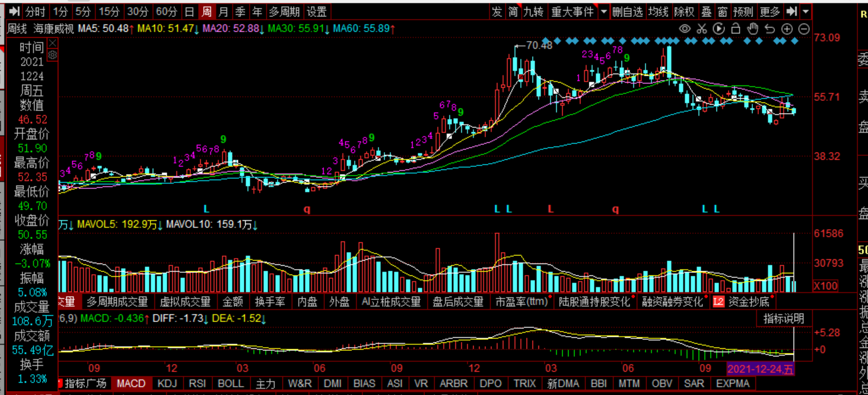Open the 设置 settings button
The width and height of the screenshot is (868, 395).
coord(317,11)
